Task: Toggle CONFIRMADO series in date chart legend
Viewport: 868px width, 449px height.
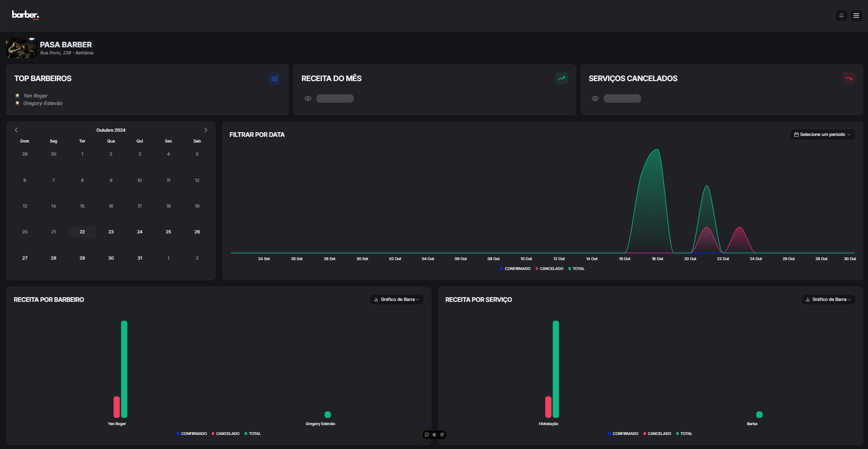Action: click(x=516, y=269)
